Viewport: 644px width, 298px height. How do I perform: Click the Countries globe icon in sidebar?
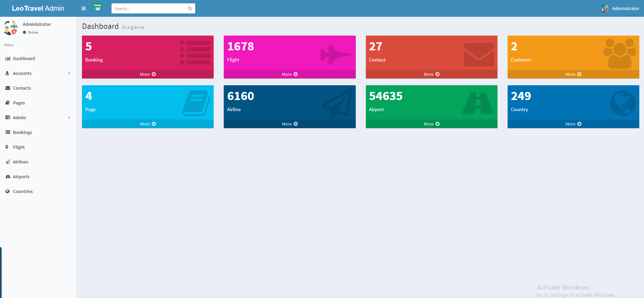click(7, 191)
